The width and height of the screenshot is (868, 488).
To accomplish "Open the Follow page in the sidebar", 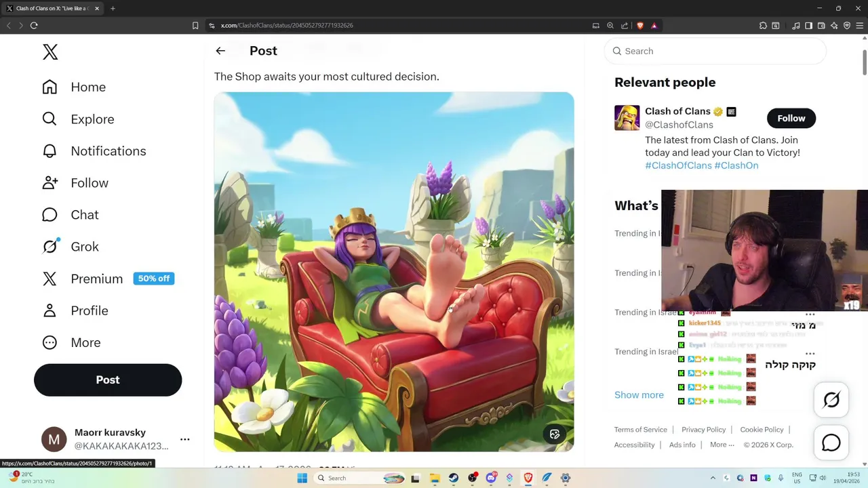I will click(75, 182).
